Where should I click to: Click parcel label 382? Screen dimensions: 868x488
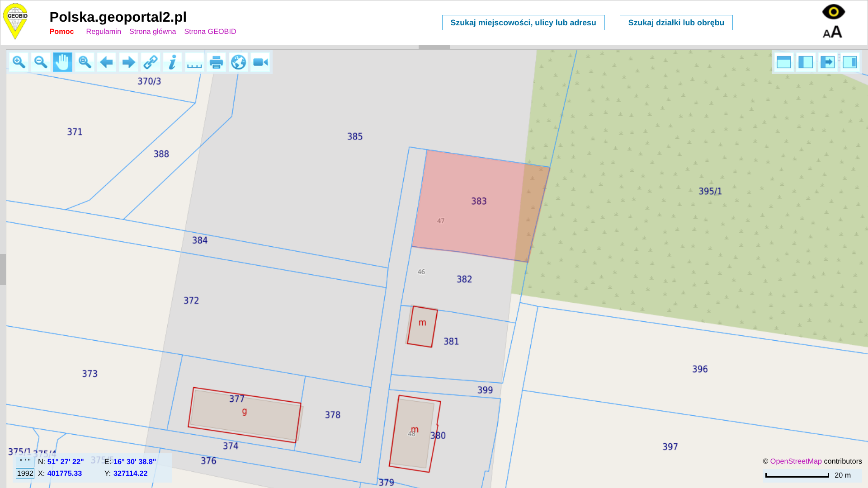coord(464,279)
